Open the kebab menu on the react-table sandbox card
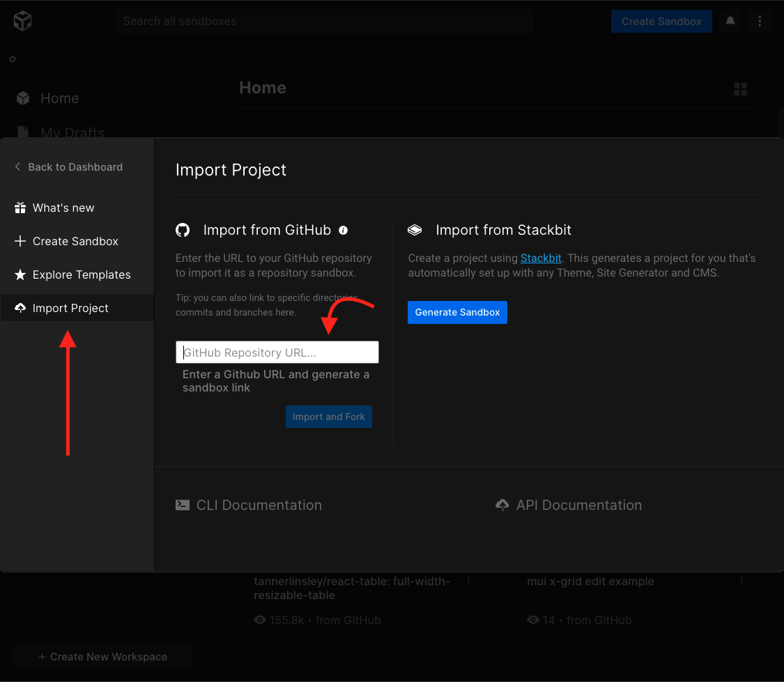Screen dimensions: 784x682 (x=468, y=580)
